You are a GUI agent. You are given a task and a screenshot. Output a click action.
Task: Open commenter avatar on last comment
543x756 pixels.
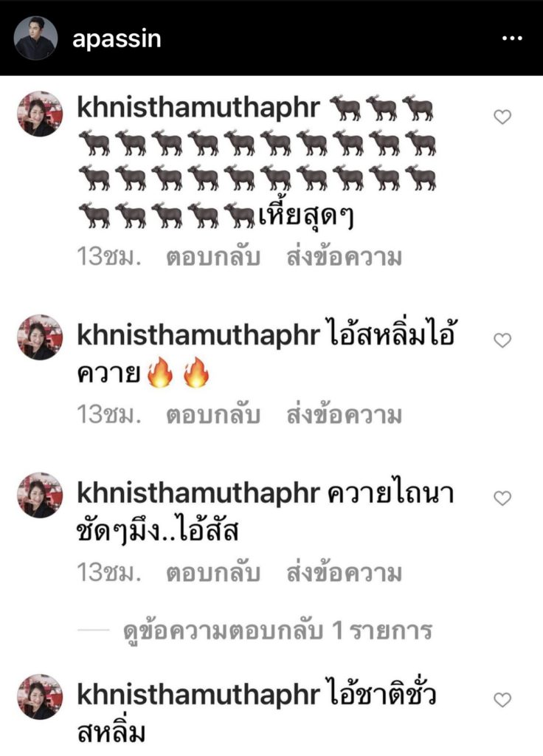click(40, 697)
